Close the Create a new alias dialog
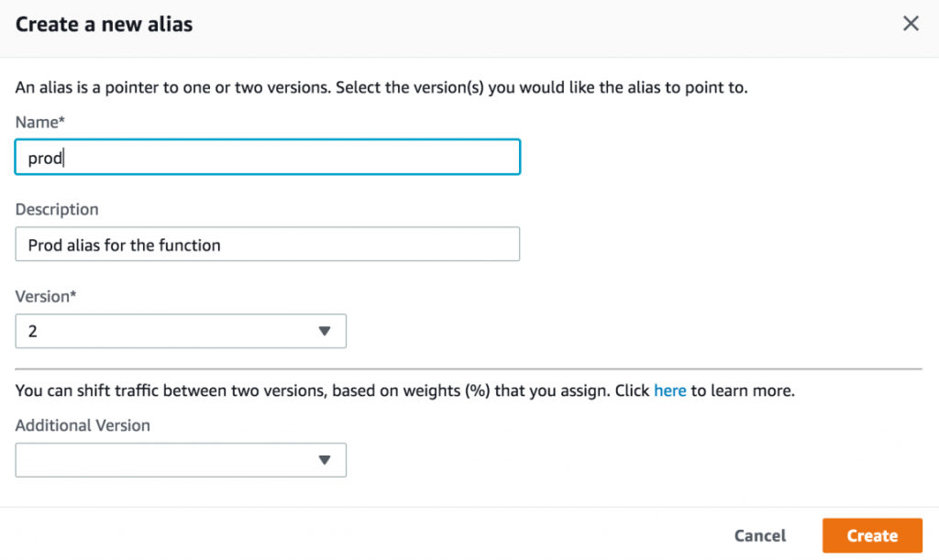This screenshot has height=560, width=939. tap(911, 23)
